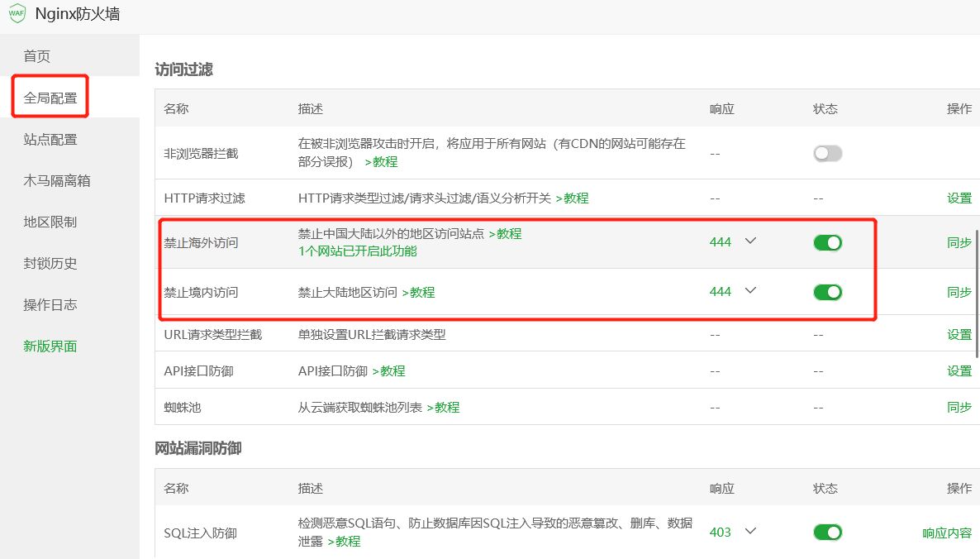Click the 访问过滤 section heading
The image size is (980, 559).
[183, 69]
